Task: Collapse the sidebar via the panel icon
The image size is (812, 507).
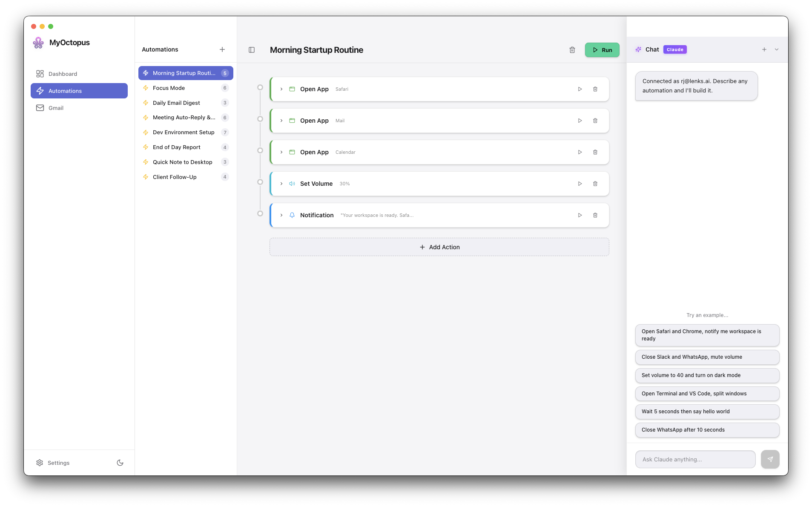Action: coord(251,50)
